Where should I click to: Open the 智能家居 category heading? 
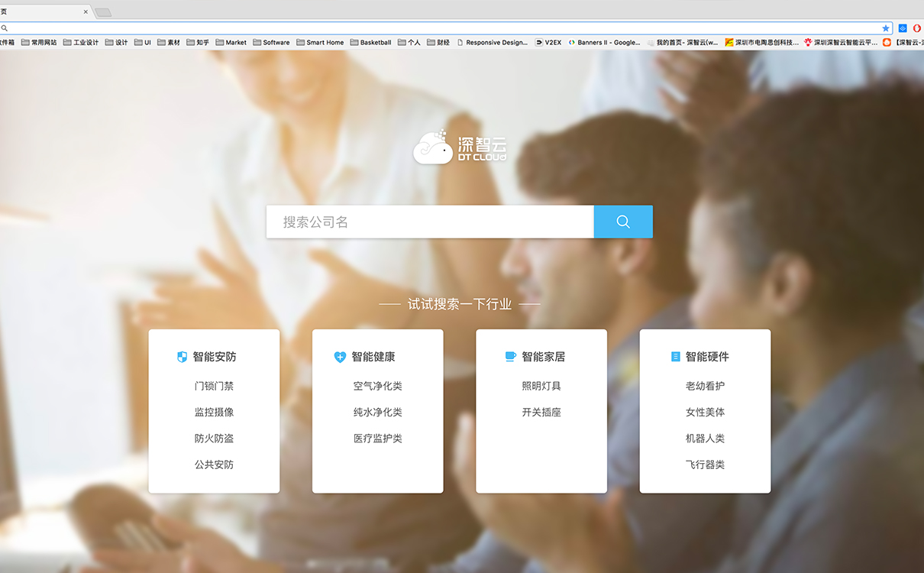pyautogui.click(x=544, y=357)
